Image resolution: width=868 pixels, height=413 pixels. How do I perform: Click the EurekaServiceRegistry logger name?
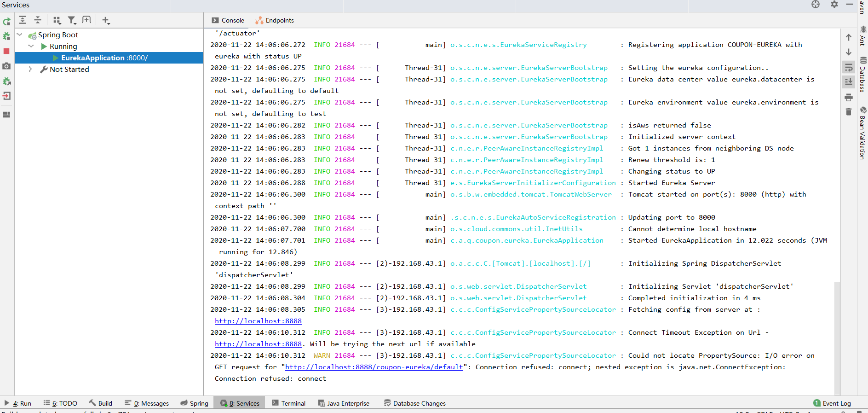point(518,45)
